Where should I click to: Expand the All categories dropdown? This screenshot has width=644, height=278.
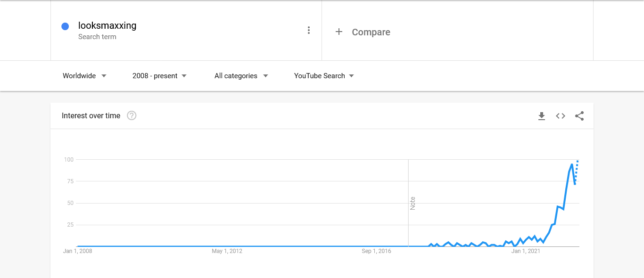pyautogui.click(x=241, y=76)
